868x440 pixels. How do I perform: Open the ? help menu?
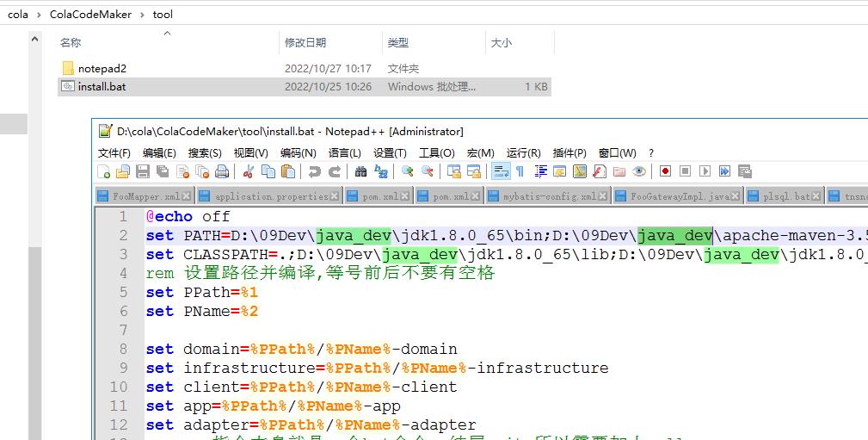(651, 153)
